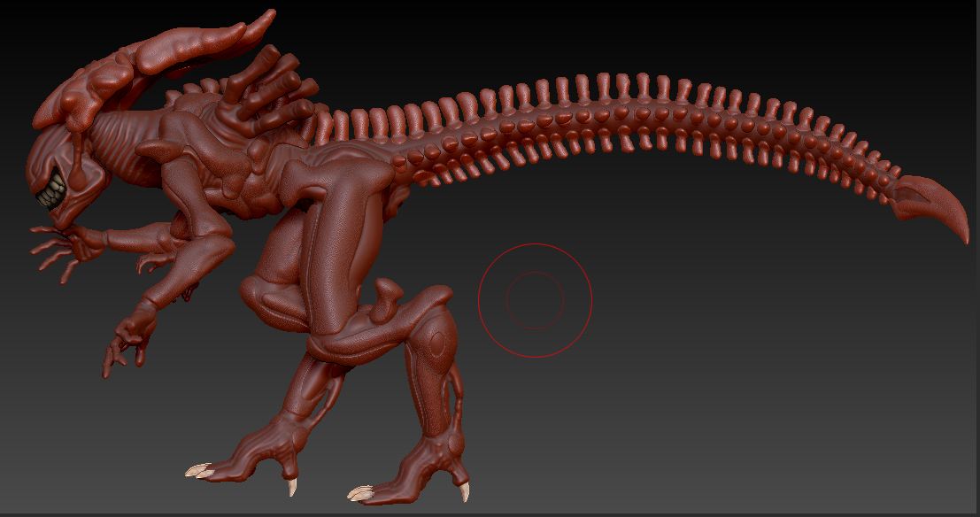Click the white claws on the rear foot
Image resolution: width=980 pixels, height=517 pixels.
coord(363,492)
